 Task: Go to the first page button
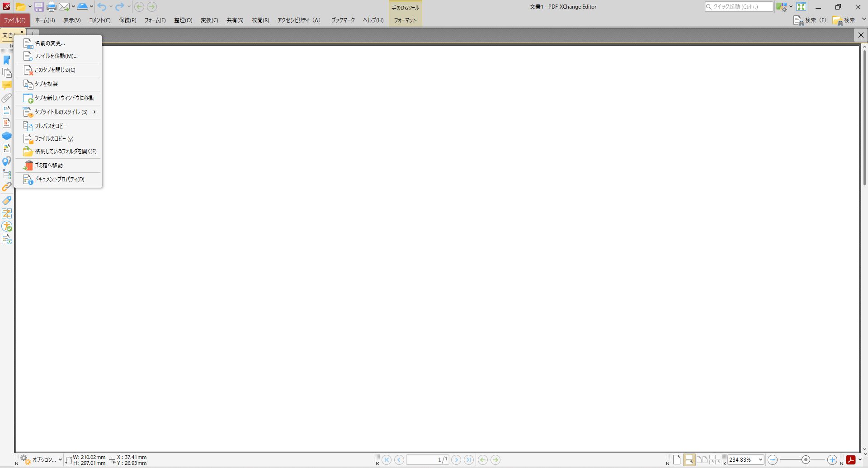point(387,460)
